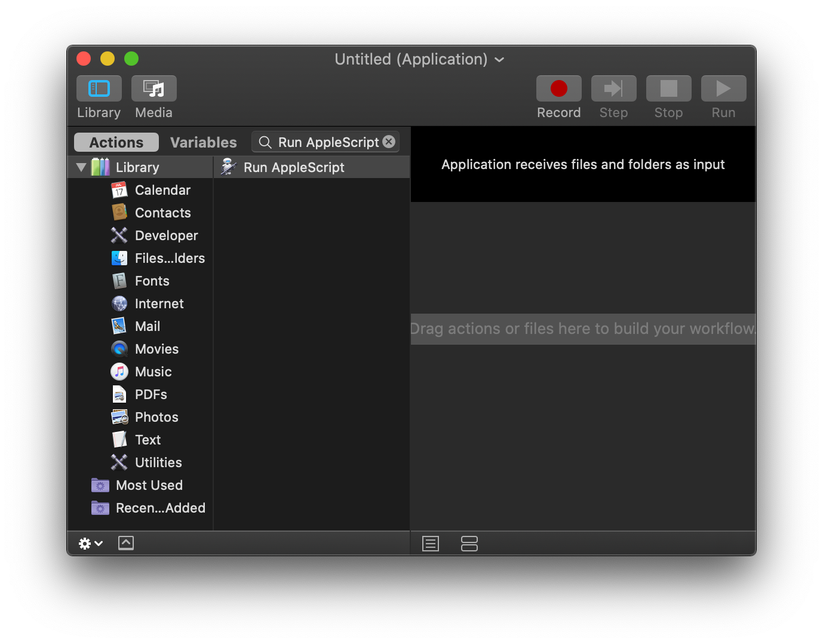
Task: Toggle the description view button
Action: click(x=126, y=543)
